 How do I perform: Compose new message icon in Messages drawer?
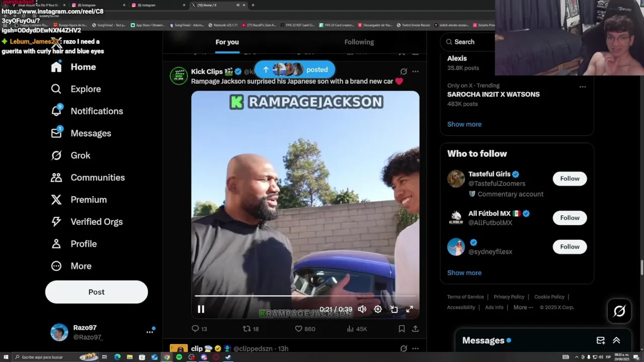tap(601, 340)
